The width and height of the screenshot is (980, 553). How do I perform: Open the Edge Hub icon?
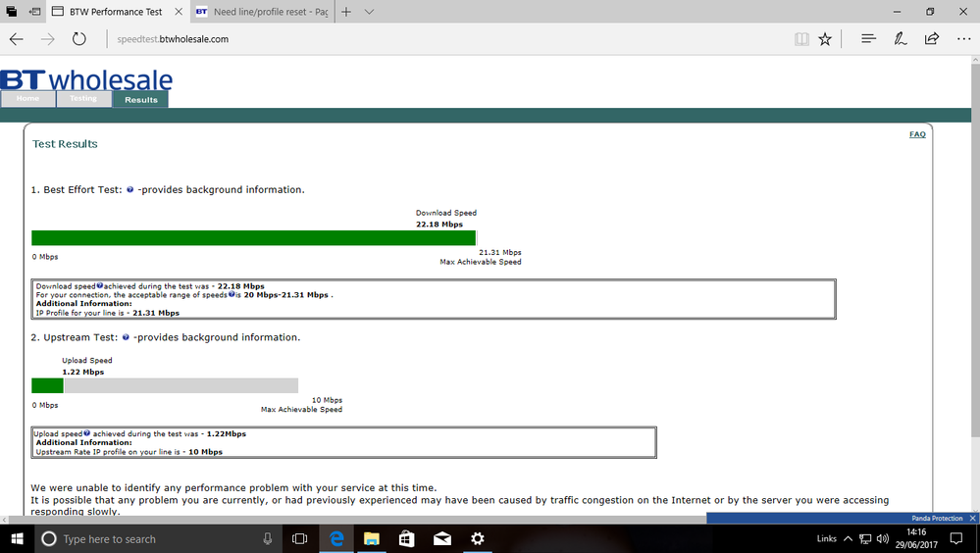pyautogui.click(x=868, y=39)
